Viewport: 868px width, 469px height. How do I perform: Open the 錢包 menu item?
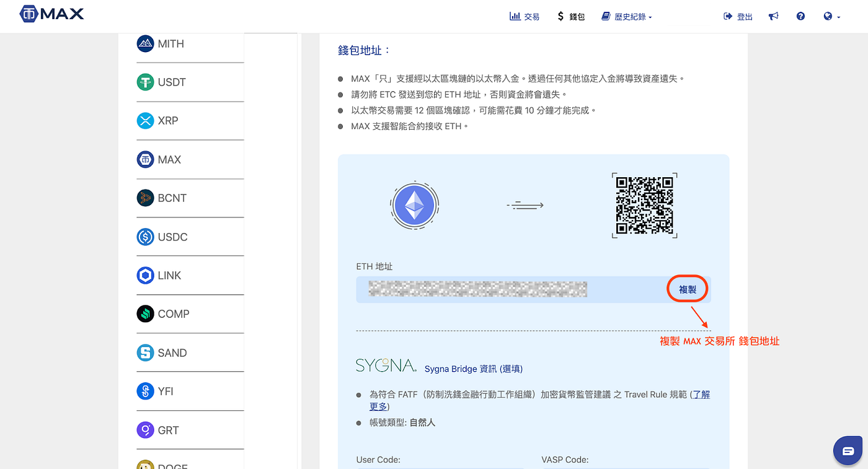(570, 17)
